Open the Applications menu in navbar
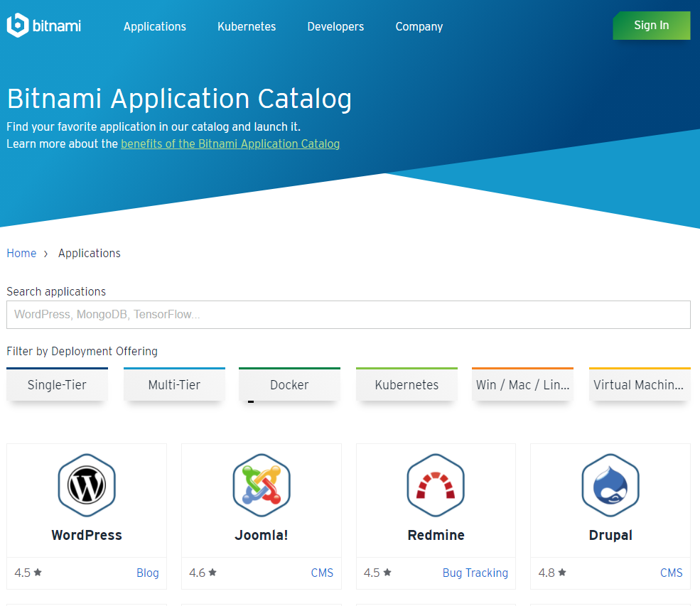 154,26
